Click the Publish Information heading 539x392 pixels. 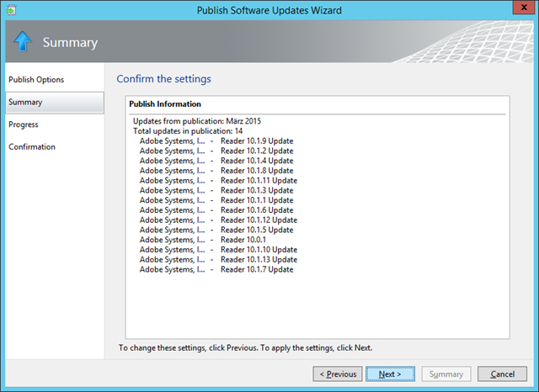coord(165,104)
